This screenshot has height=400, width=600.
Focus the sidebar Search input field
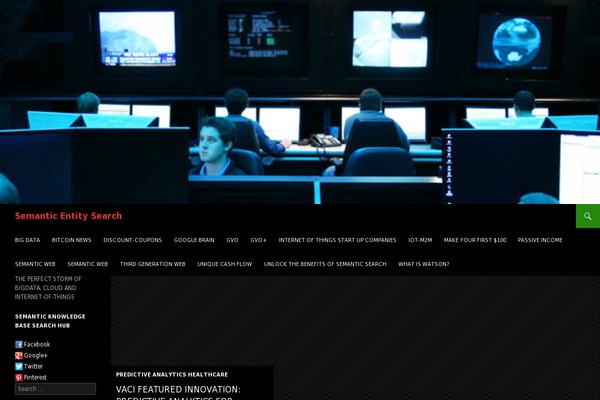point(55,389)
